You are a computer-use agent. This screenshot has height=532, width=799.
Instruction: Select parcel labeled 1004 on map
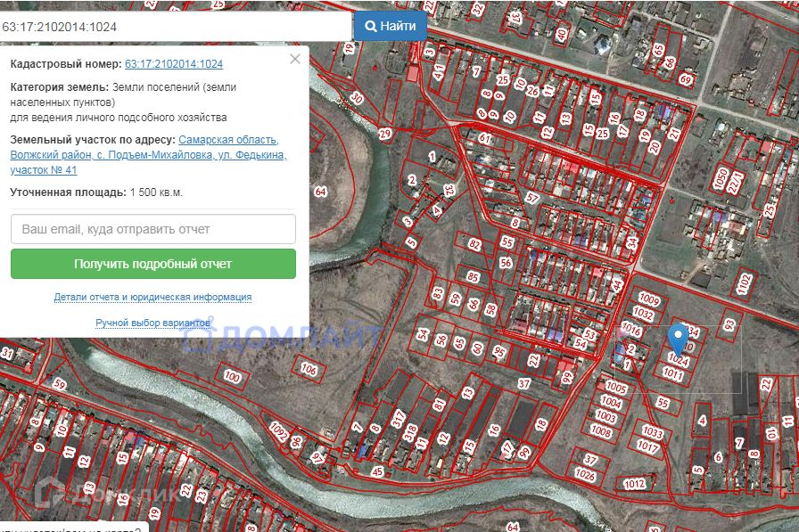(x=611, y=403)
